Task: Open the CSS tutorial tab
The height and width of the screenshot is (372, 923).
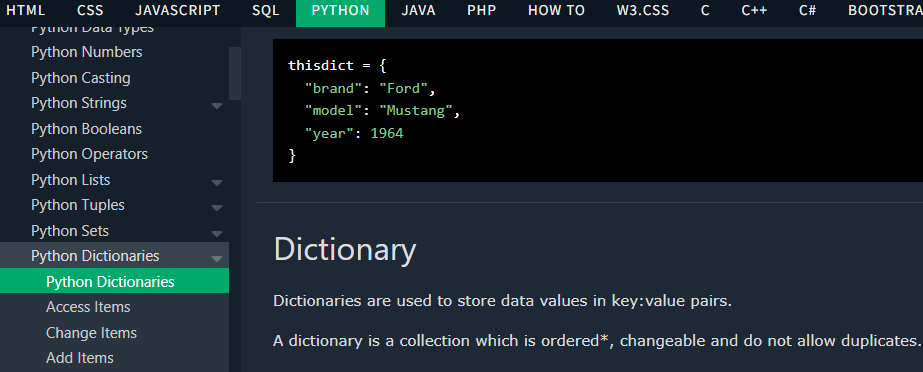Action: pos(90,11)
